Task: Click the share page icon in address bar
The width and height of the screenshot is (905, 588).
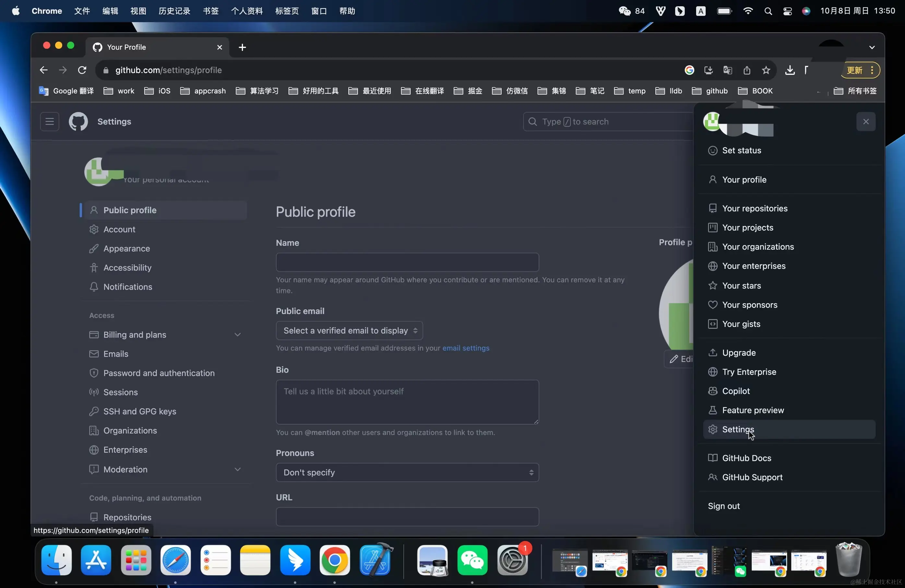Action: coord(747,70)
